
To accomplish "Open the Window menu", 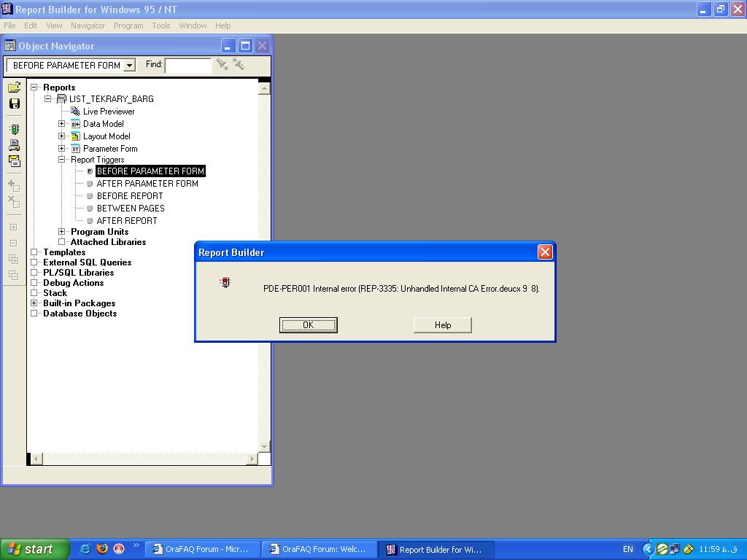I will (x=193, y=26).
